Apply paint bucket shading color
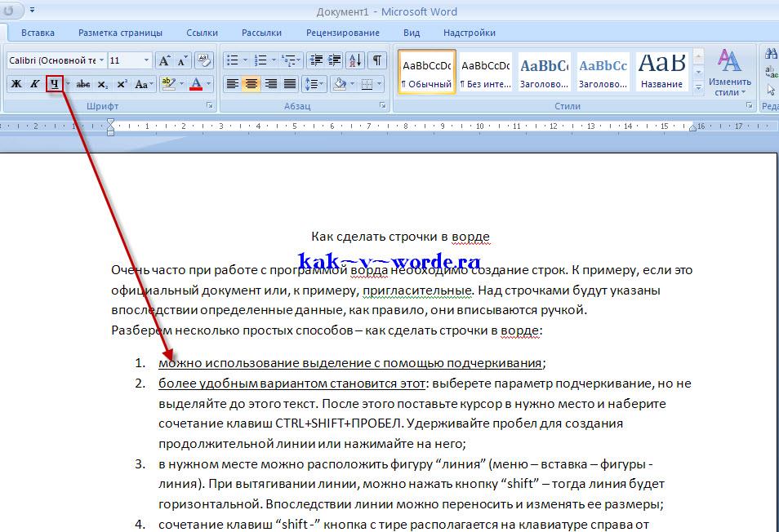The width and height of the screenshot is (779, 532). tap(341, 84)
